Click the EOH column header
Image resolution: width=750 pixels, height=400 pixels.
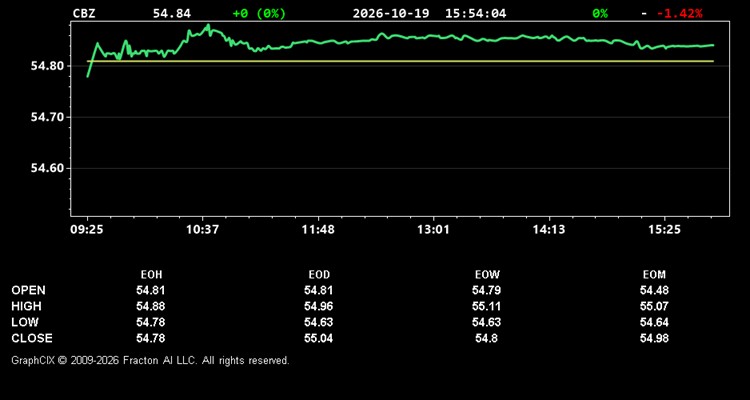coord(151,275)
